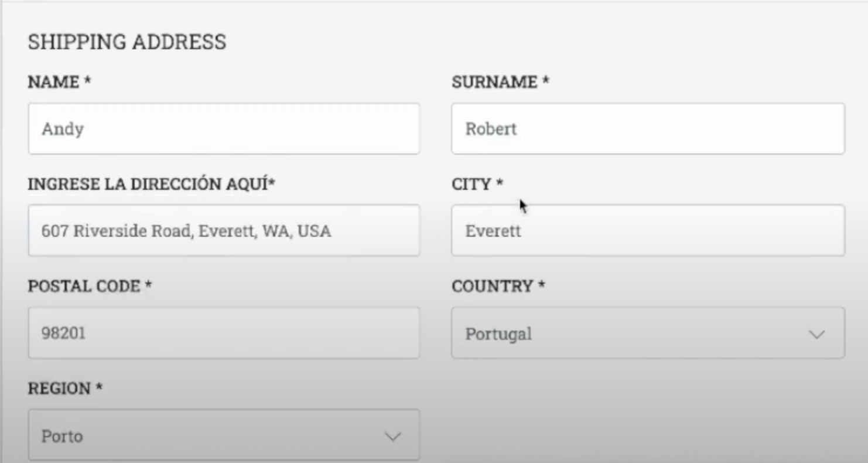Screen dimensions: 868x463
Task: Open the Country selector showing Portugal
Action: 648,333
